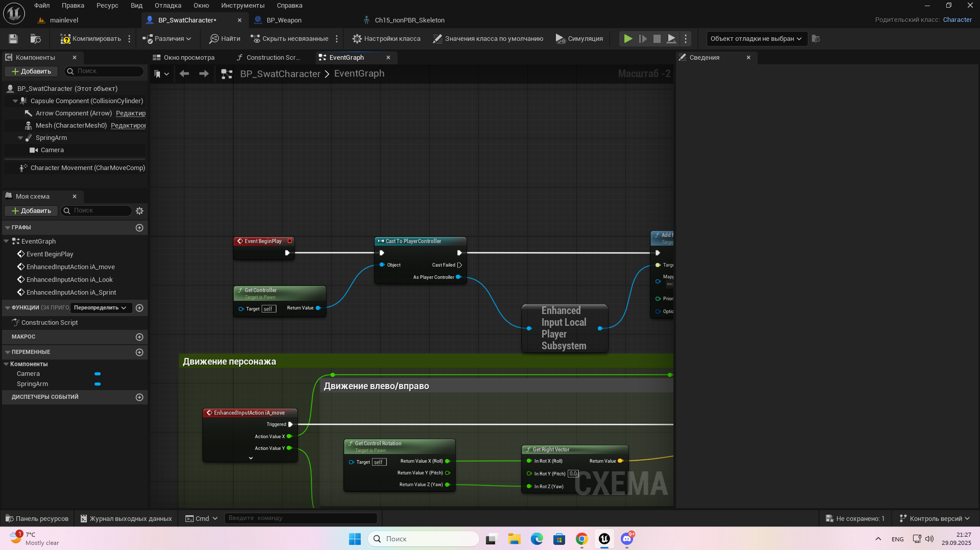Screen dimensions: 980x550
Task: Compile the blueprint with Компилировать
Action: coord(90,39)
